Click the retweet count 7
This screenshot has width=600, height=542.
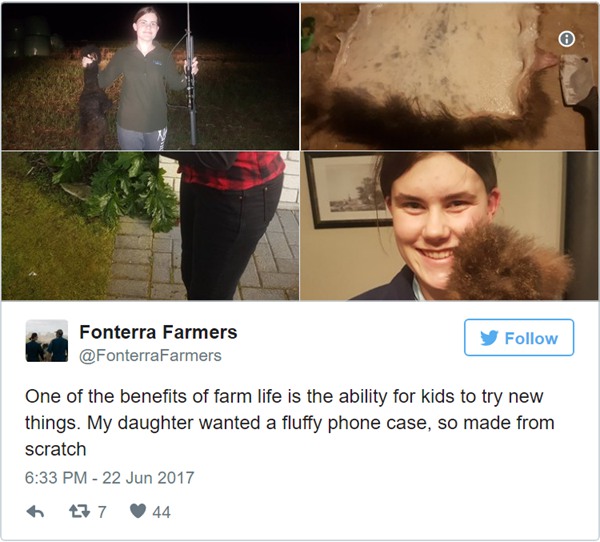102,512
